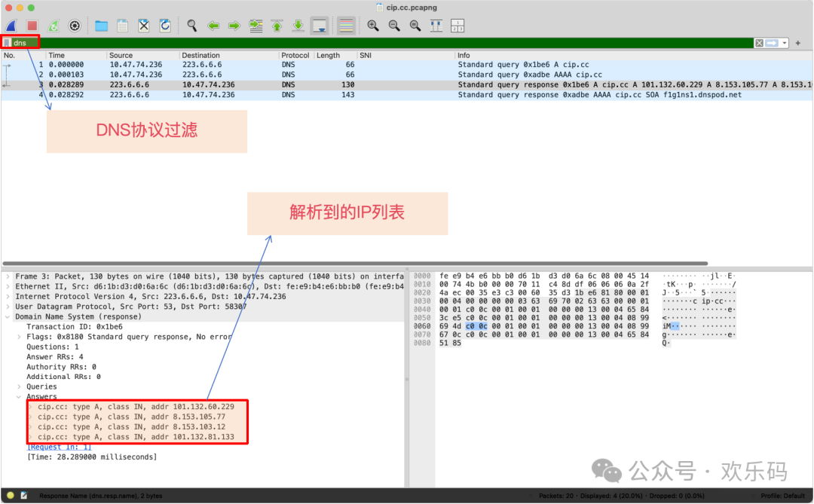Collapse the Answers node

[x=19, y=396]
